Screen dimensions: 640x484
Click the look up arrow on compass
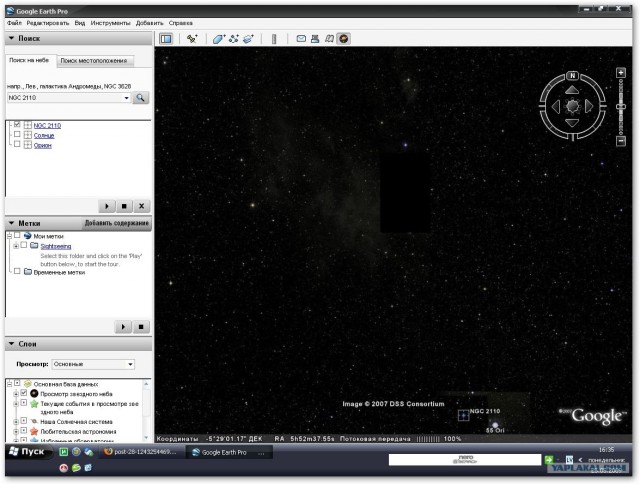click(x=572, y=90)
